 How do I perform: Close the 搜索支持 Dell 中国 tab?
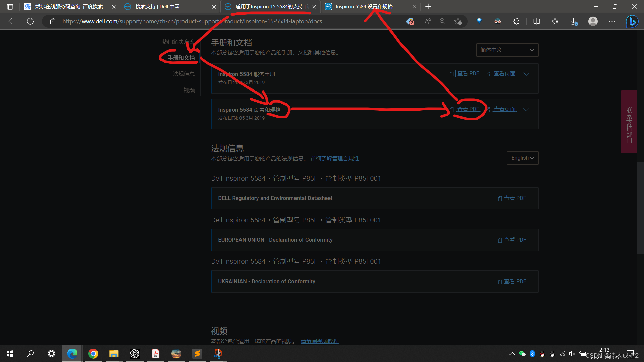pos(214,7)
